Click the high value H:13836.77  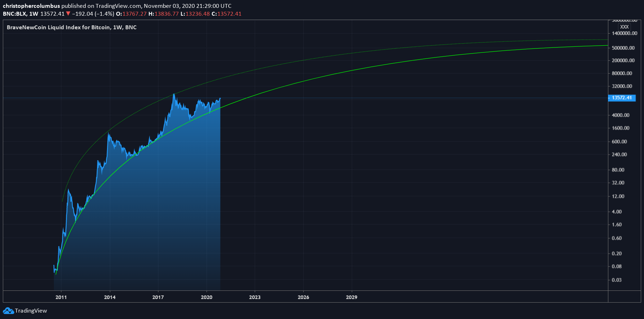163,14
